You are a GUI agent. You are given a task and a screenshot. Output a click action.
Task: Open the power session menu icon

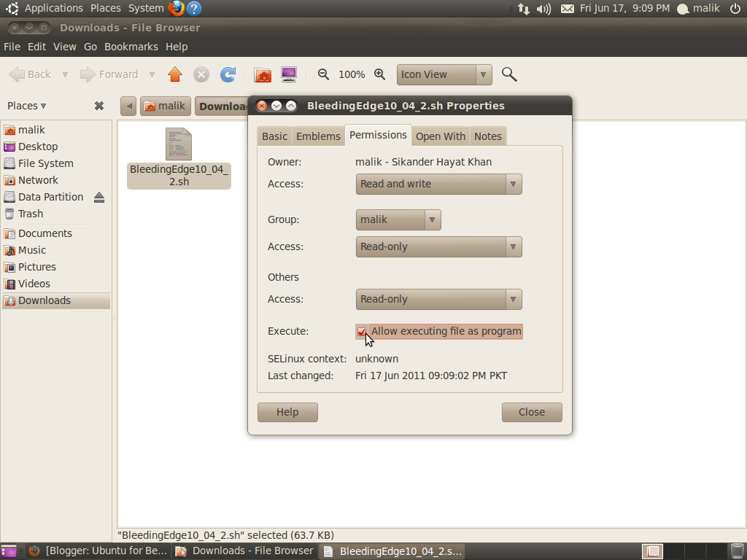pos(735,8)
